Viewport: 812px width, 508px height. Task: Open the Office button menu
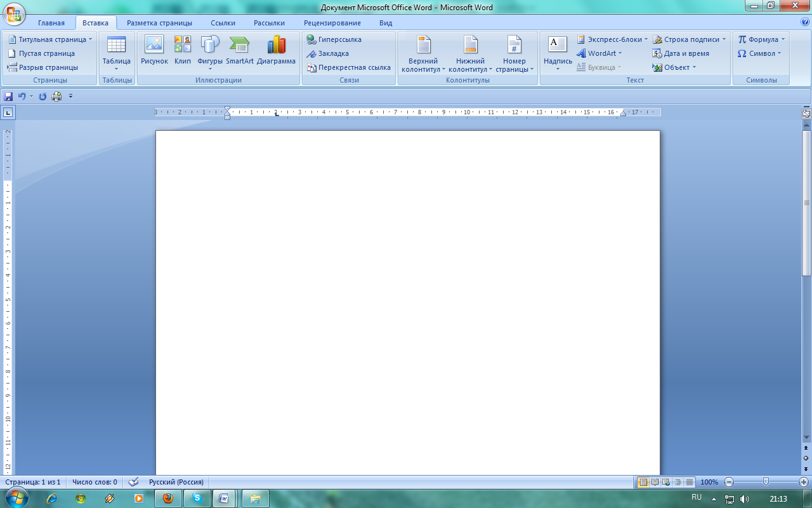[13, 13]
